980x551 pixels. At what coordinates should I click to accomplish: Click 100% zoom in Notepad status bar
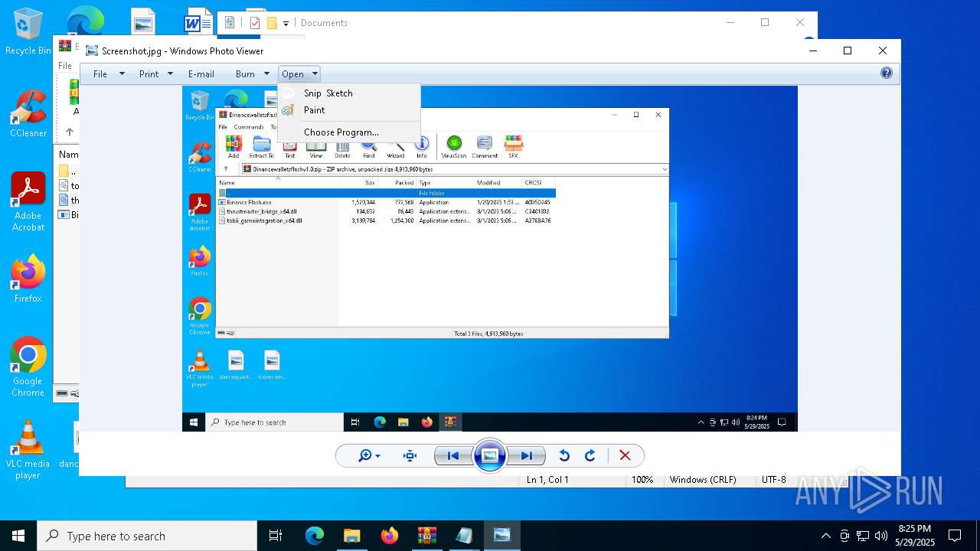pos(642,480)
